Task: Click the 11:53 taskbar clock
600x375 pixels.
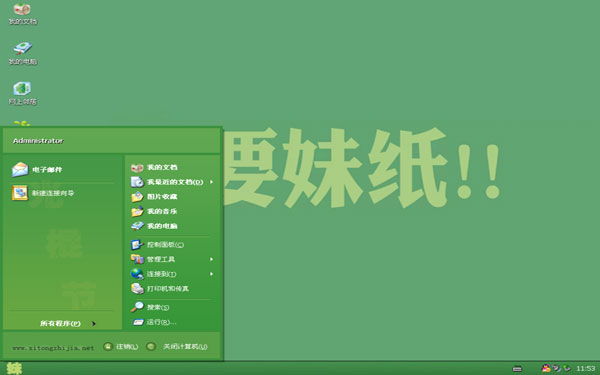Action: click(586, 368)
